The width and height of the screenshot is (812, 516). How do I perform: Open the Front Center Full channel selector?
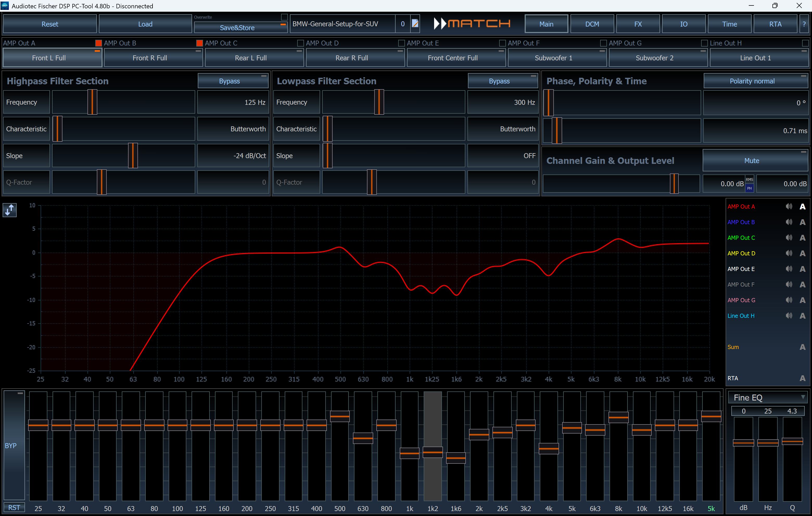453,58
